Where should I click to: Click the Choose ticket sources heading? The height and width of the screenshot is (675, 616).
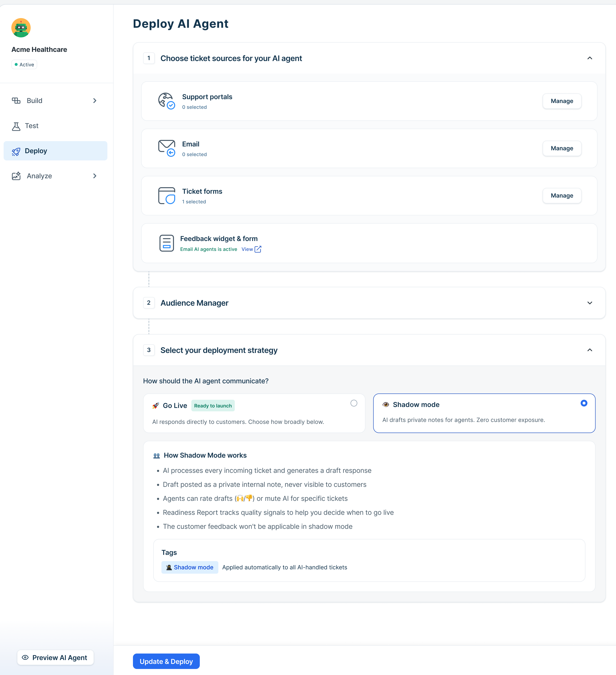pos(231,59)
